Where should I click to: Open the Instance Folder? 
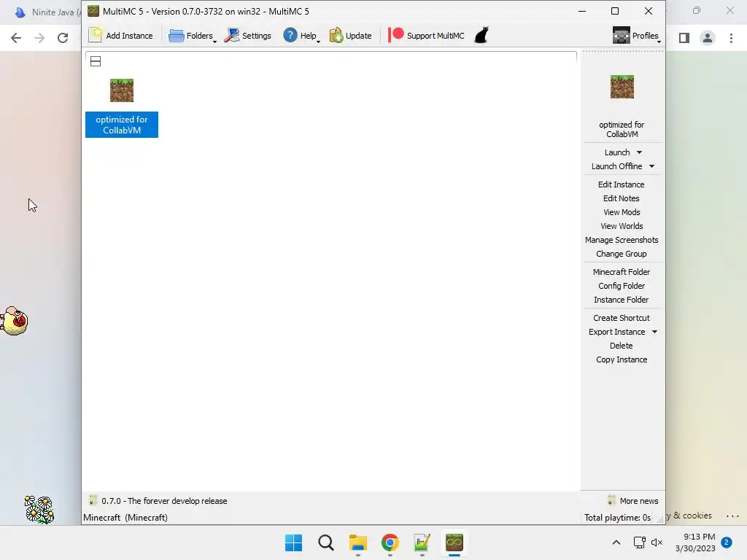pos(622,300)
